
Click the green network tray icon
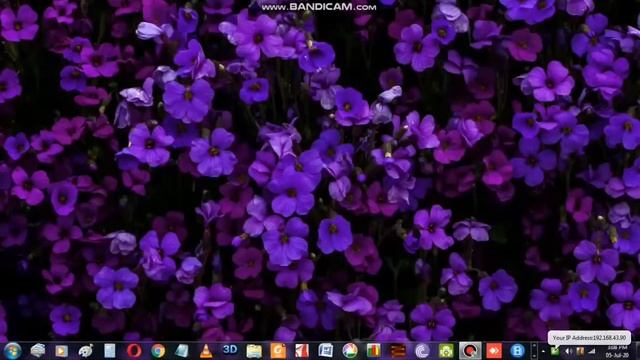555,351
